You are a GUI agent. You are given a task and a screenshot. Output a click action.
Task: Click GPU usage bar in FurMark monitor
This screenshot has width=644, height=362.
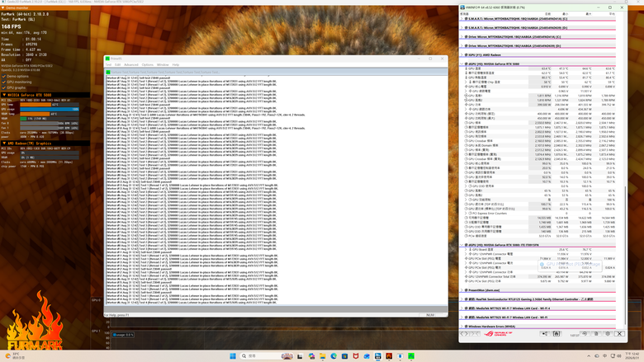pyautogui.click(x=50, y=110)
